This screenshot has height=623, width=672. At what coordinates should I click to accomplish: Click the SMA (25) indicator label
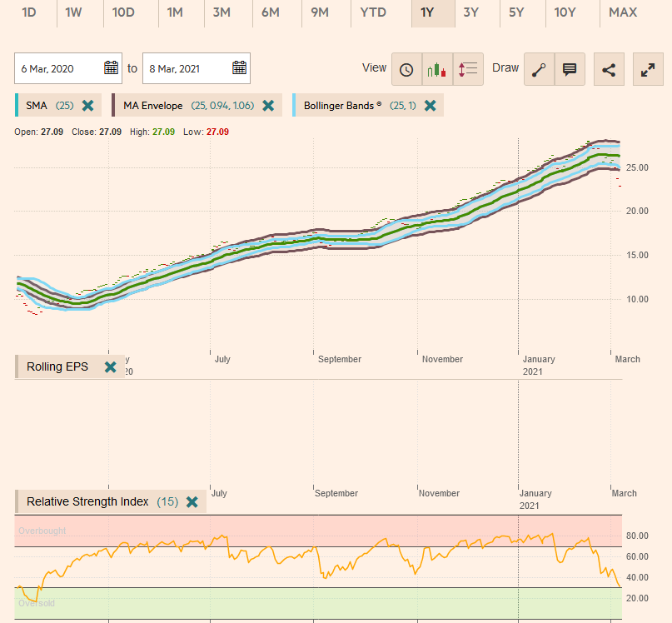coord(48,106)
